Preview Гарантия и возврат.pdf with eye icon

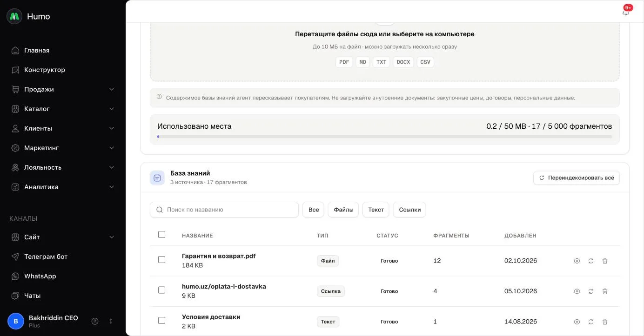(577, 261)
